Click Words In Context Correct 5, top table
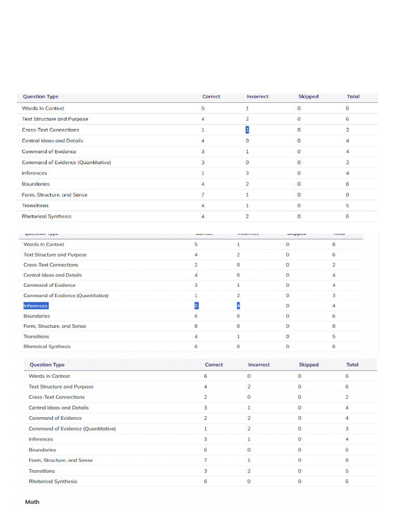Viewport: 399px width, 532px height. pyautogui.click(x=203, y=108)
